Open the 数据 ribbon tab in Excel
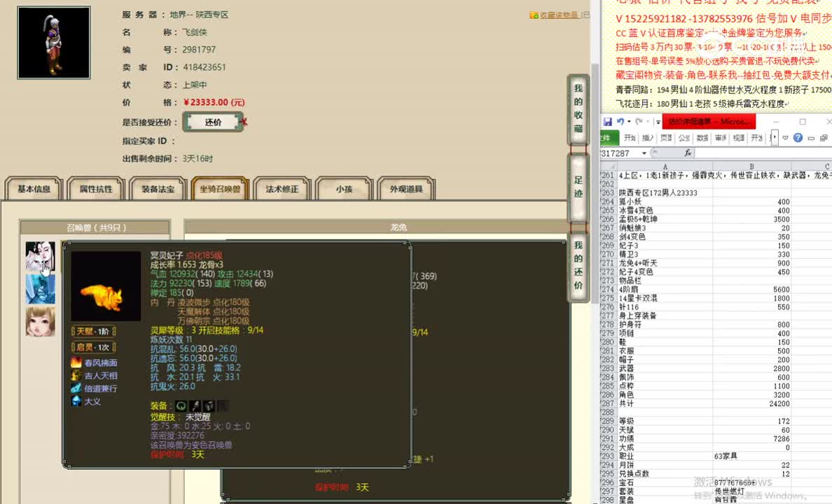The width and height of the screenshot is (832, 504). point(703,137)
